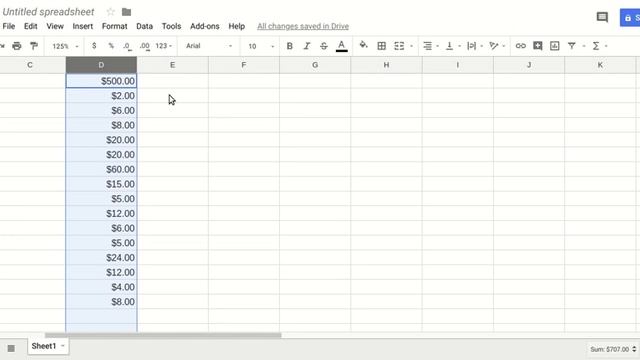Open the Edit menu
This screenshot has height=360, width=640.
pos(31,26)
